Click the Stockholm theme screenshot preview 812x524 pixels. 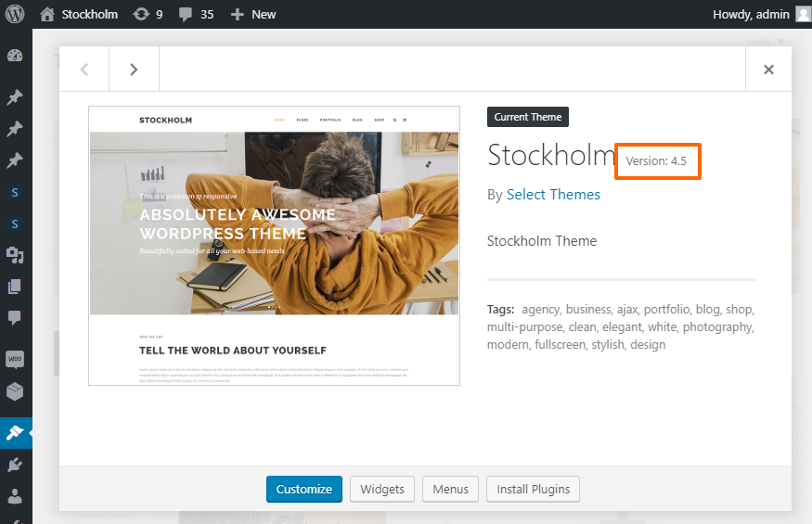tap(274, 246)
